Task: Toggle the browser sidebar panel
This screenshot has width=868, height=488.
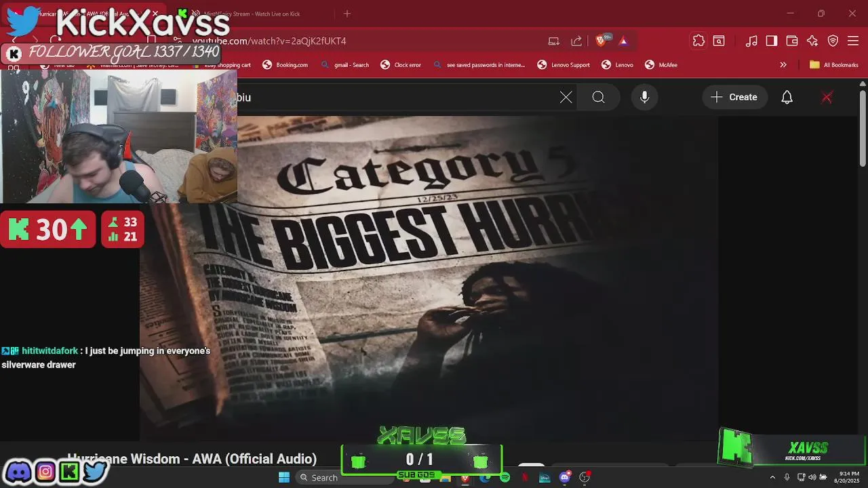Action: pos(772,41)
